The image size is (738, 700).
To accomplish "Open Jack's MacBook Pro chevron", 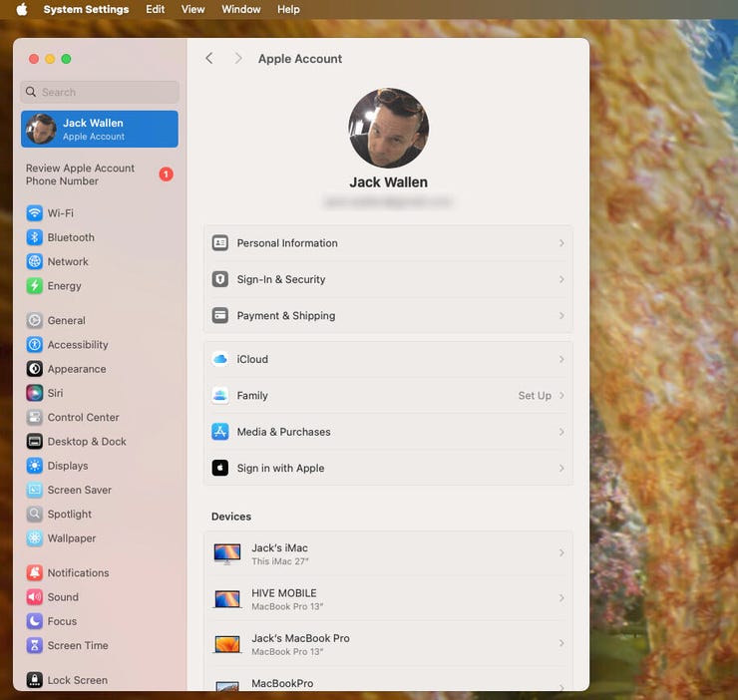I will 561,643.
